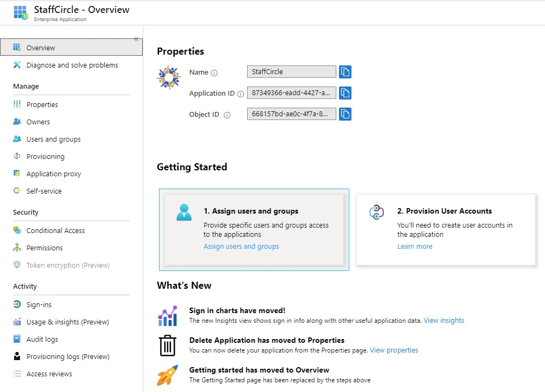This screenshot has height=392, width=545.
Task: Open Provisioning logs (Preview)
Action: tap(68, 356)
